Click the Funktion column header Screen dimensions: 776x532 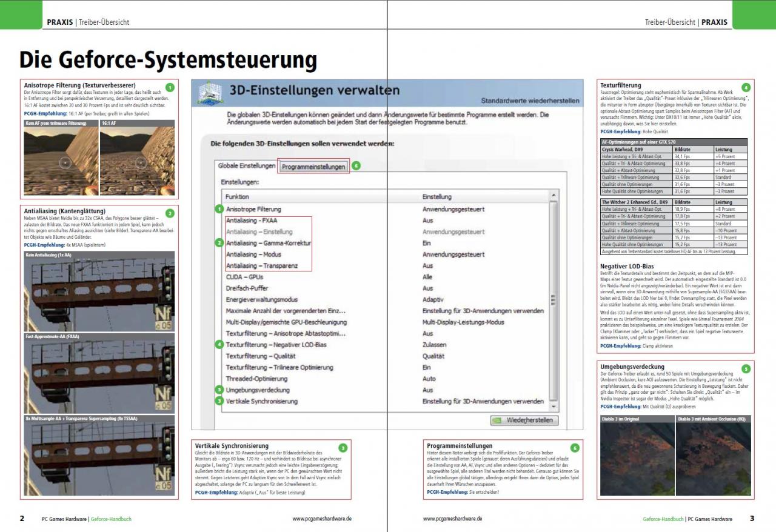(x=237, y=197)
